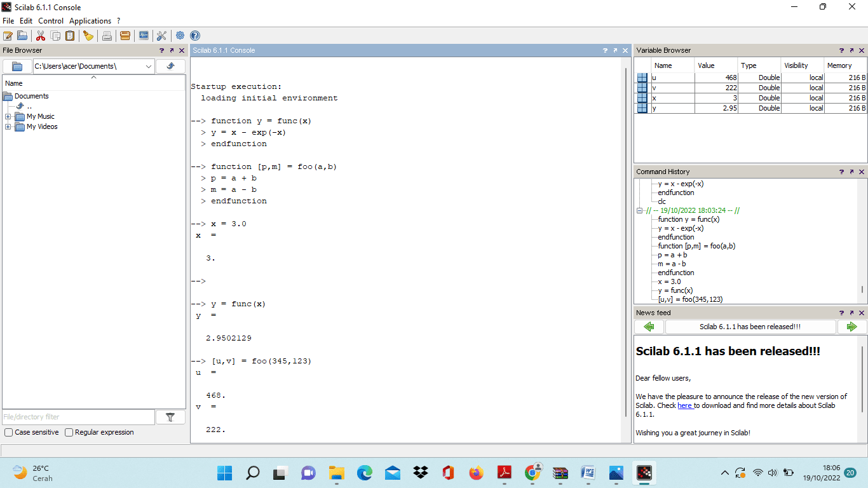Show previous news with green left arrow
Screen dimensions: 868x488
click(649, 327)
